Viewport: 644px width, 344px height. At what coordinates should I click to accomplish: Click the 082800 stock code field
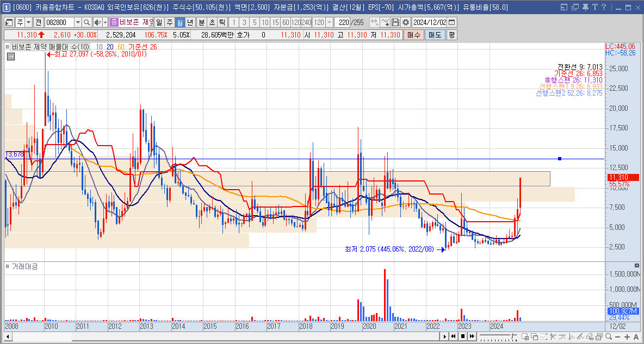point(59,23)
